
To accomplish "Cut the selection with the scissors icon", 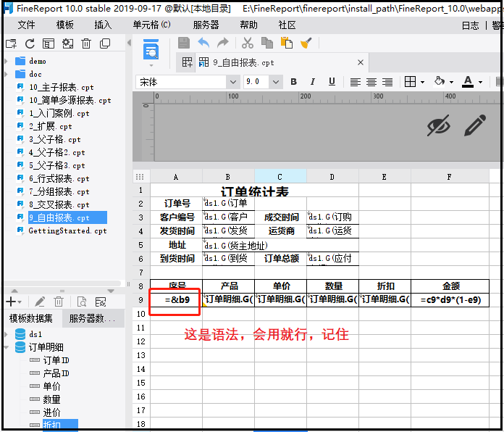I will click(248, 43).
